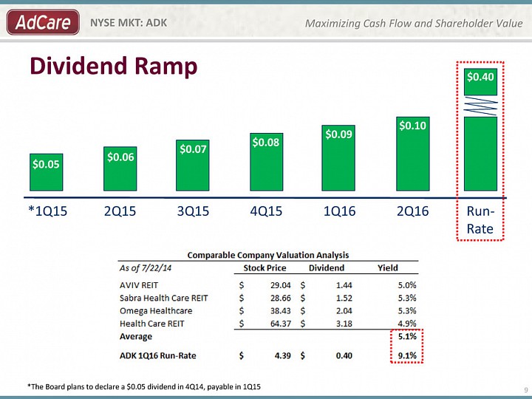Select the 'NYSE MKT: ADK' ticker text

point(129,23)
